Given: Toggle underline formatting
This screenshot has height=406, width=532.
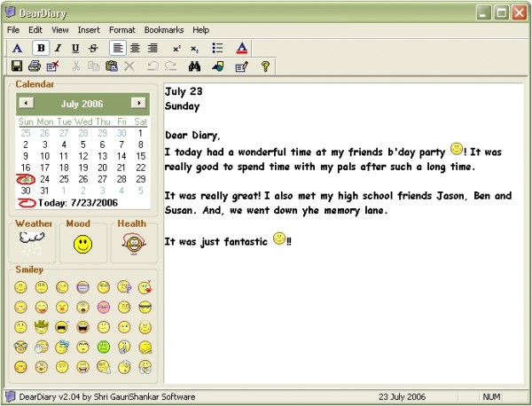Looking at the screenshot, I should (75, 48).
